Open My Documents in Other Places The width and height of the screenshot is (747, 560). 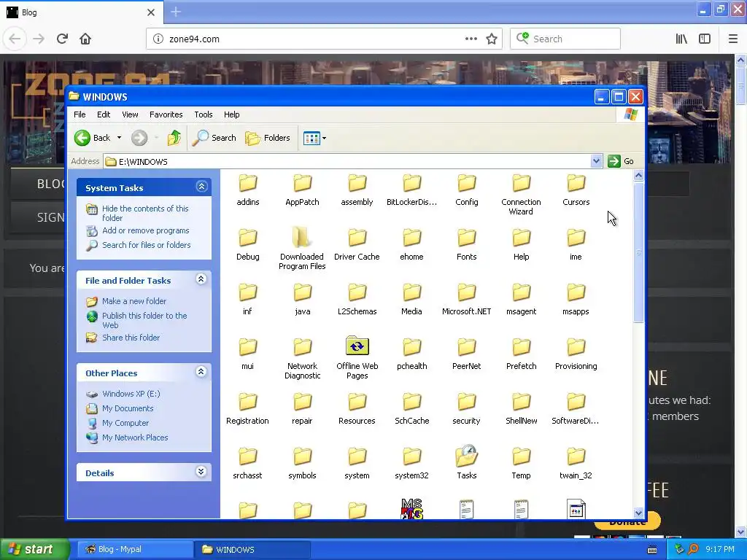pos(128,408)
